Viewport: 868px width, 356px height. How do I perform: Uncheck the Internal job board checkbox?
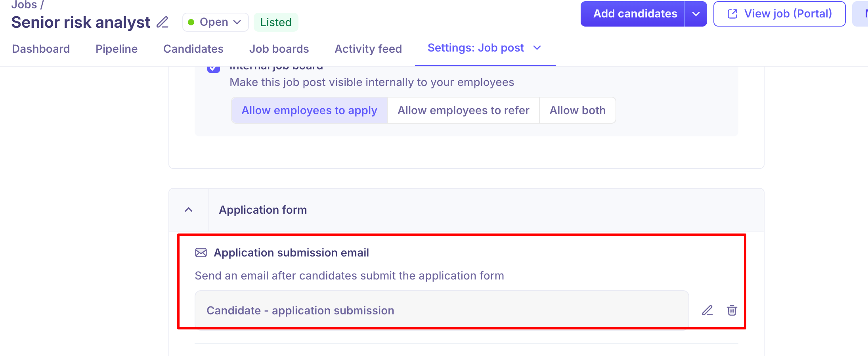point(214,68)
